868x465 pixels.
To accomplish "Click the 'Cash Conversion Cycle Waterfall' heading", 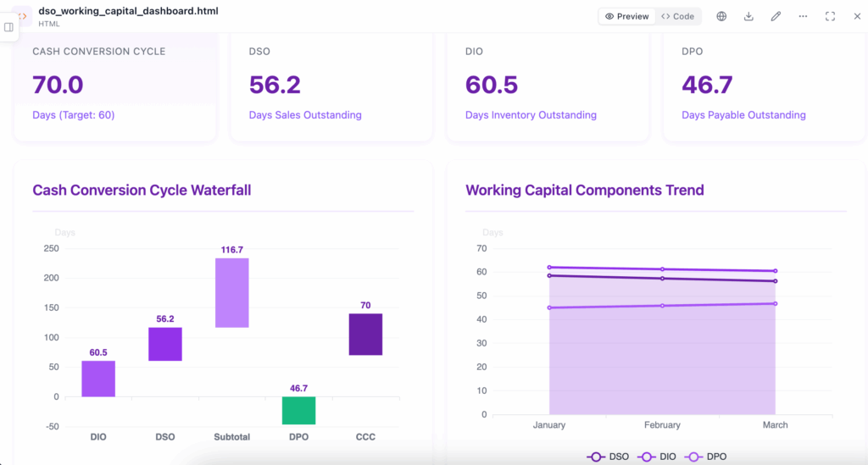I will coord(142,191).
